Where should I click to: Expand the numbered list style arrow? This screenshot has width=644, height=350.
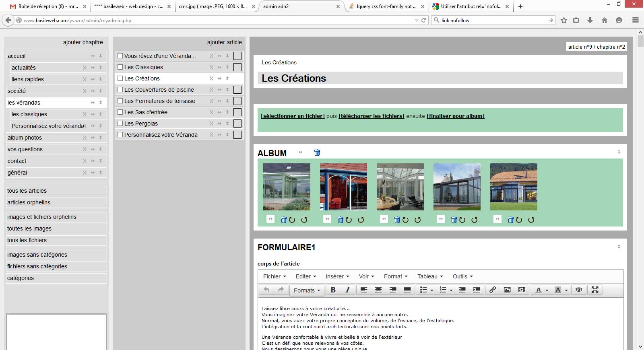tap(451, 290)
